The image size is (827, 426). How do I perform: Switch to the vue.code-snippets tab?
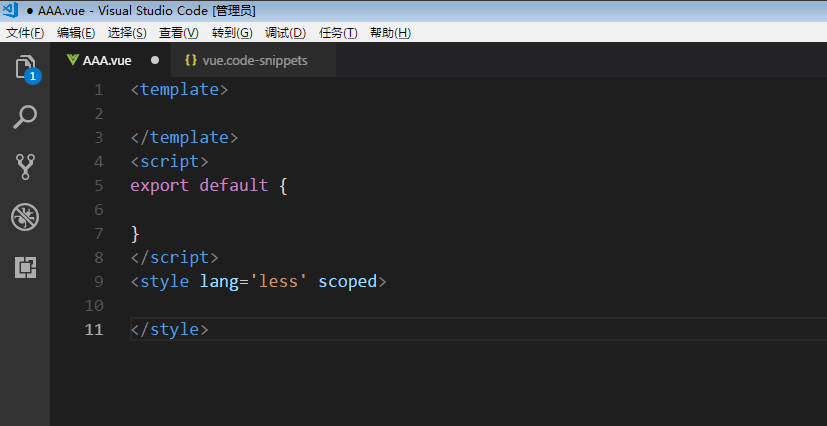point(253,60)
